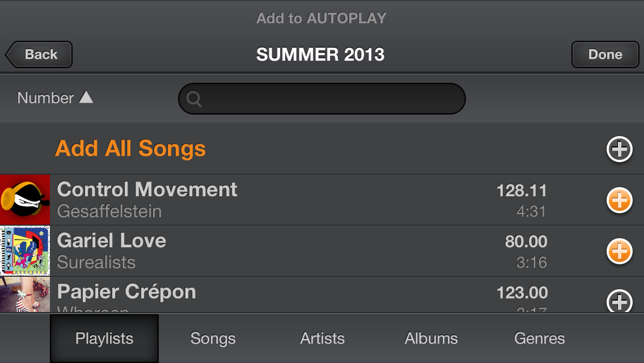Select the Add All Songs label
The width and height of the screenshot is (644, 363).
tap(130, 149)
